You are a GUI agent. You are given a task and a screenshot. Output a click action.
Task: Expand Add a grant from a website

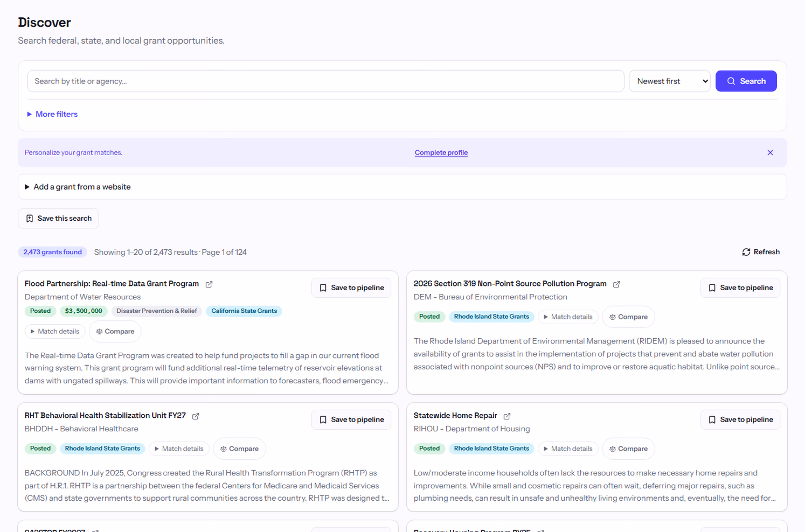(x=78, y=187)
